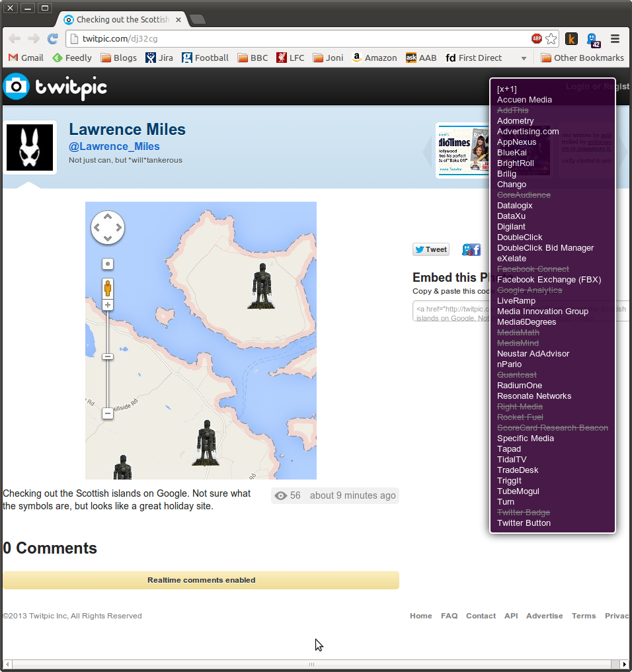This screenshot has height=672, width=632.
Task: Select the 'Checking out the Scottish' tab
Action: click(x=122, y=19)
